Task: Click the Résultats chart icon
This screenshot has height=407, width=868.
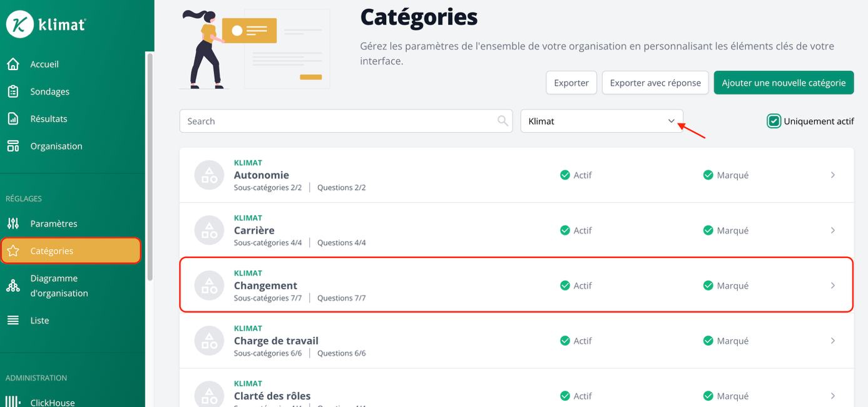Action: (13, 119)
